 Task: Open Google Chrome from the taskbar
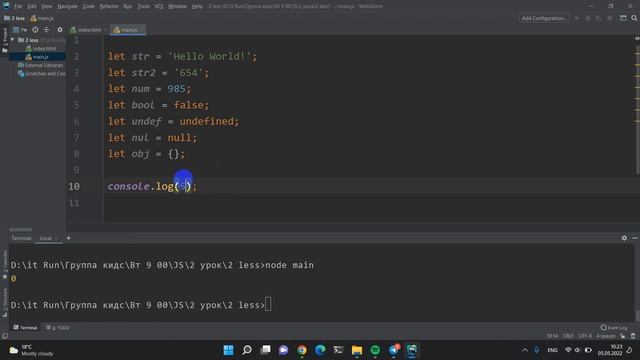coord(302,350)
